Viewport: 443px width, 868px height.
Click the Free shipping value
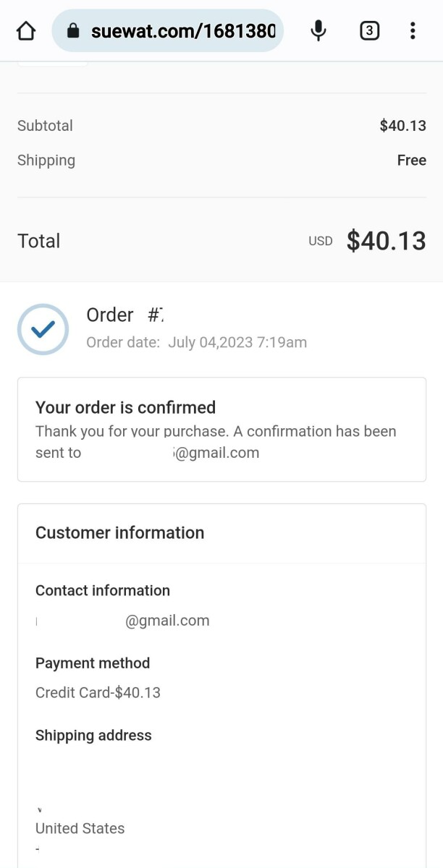click(x=411, y=161)
